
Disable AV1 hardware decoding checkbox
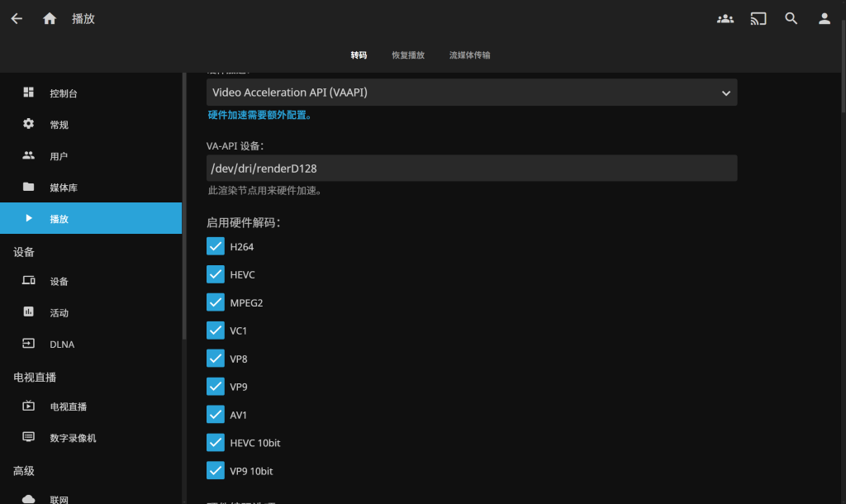click(x=216, y=415)
